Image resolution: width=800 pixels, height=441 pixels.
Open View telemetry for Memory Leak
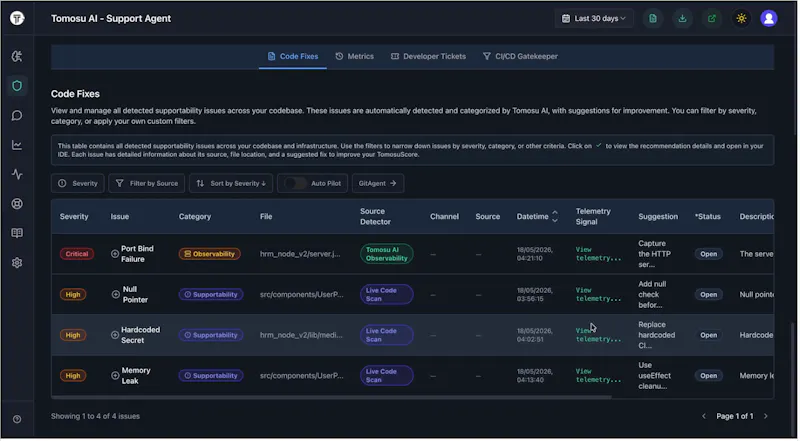[x=598, y=375]
